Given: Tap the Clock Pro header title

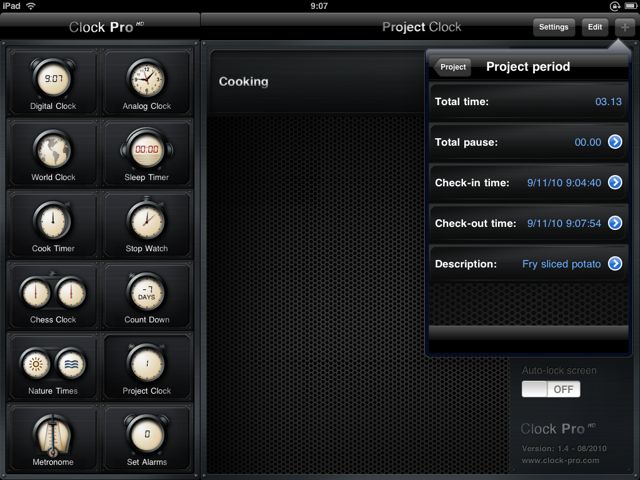Looking at the screenshot, I should pyautogui.click(x=106, y=27).
